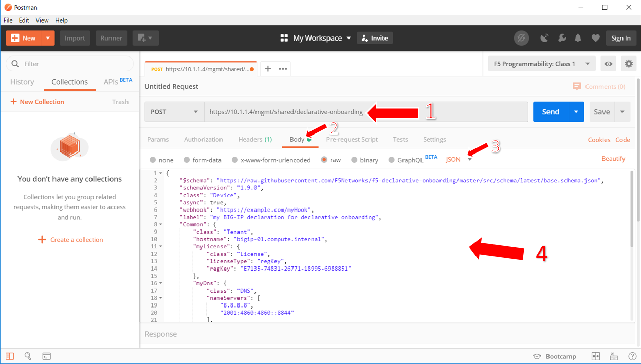Open the request Settings tab
Screen dimensions: 641x364
[x=434, y=139]
